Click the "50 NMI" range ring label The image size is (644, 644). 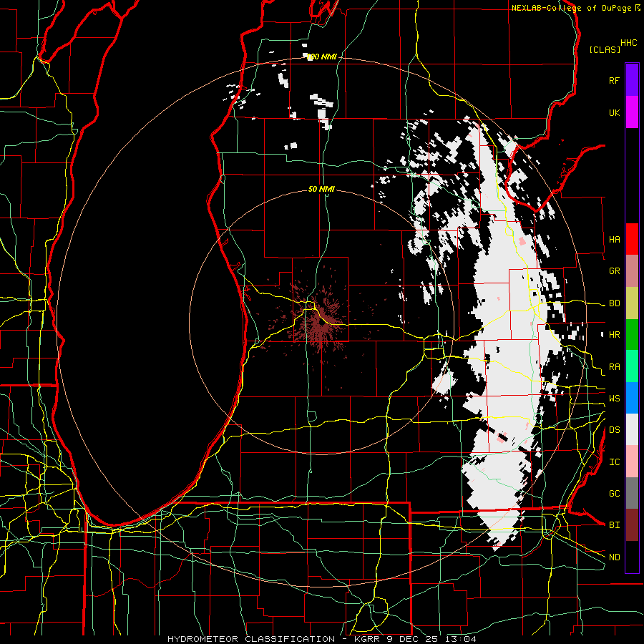click(321, 189)
